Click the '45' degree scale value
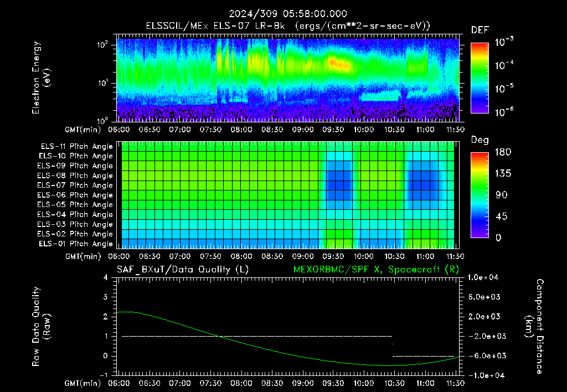This screenshot has height=392, width=567. (x=501, y=216)
